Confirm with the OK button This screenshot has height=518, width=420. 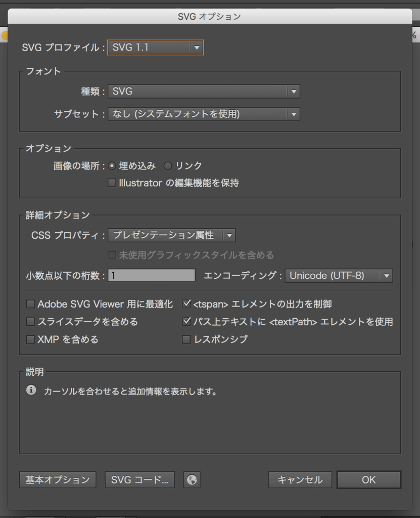pos(369,480)
